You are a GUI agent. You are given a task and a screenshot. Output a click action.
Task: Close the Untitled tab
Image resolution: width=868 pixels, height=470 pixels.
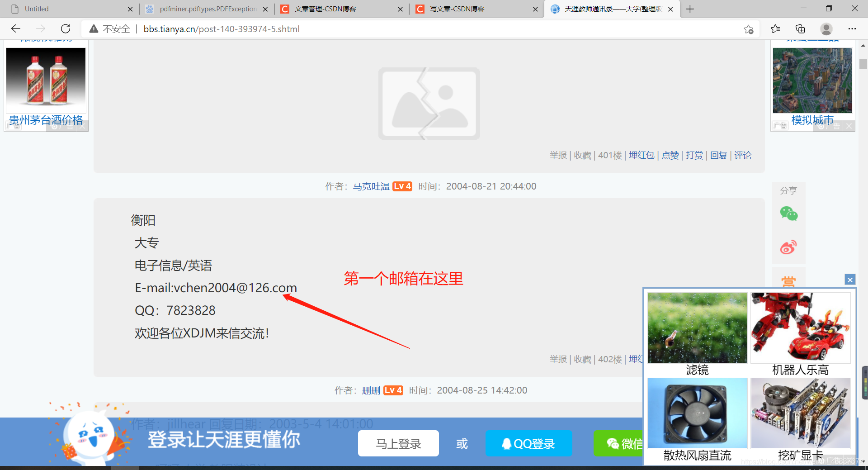pyautogui.click(x=130, y=9)
